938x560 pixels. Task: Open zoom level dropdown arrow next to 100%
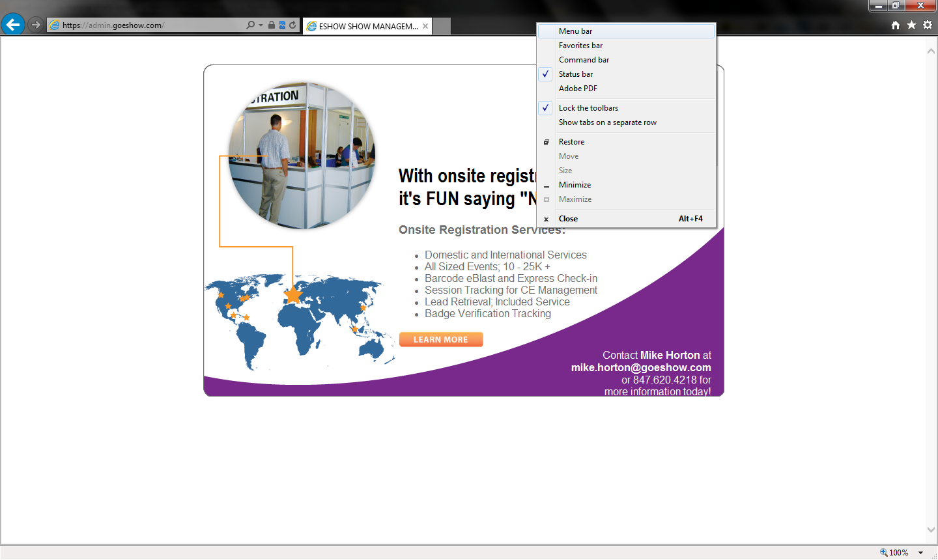tap(921, 553)
